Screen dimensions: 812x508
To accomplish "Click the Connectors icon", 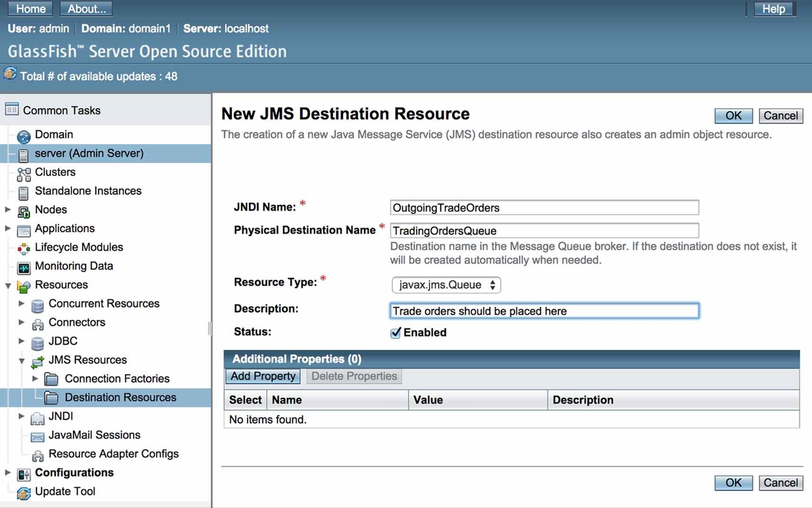I will click(x=37, y=324).
